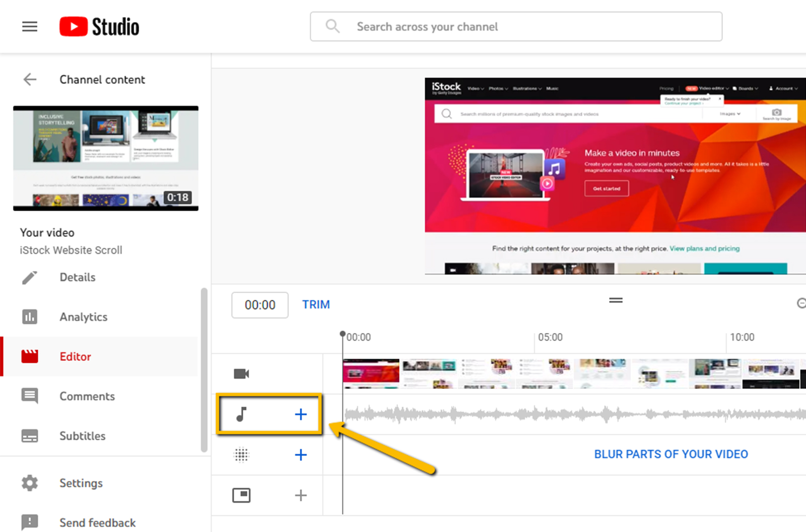This screenshot has height=532, width=806.
Task: Click the first red video strip thumbnail
Action: tap(371, 373)
